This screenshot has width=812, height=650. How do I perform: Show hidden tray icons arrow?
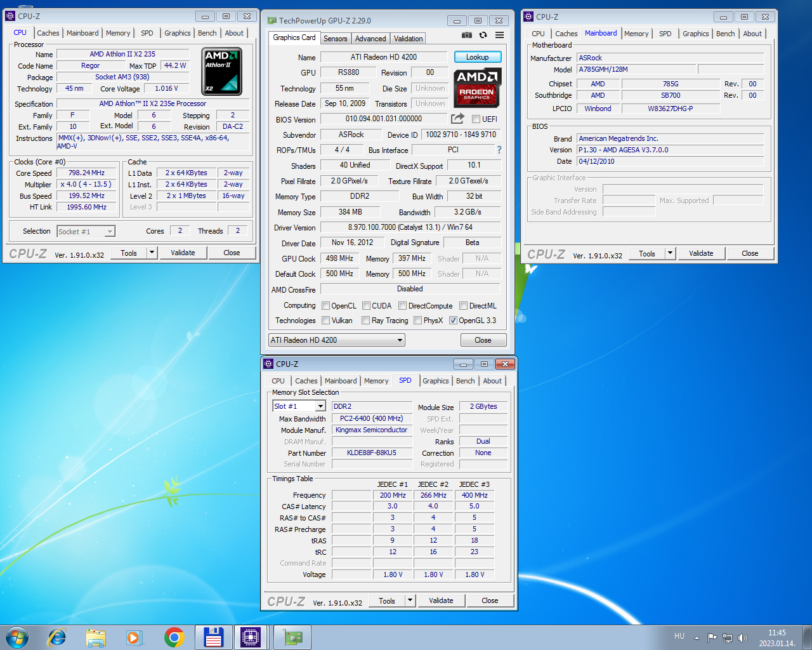click(x=697, y=637)
